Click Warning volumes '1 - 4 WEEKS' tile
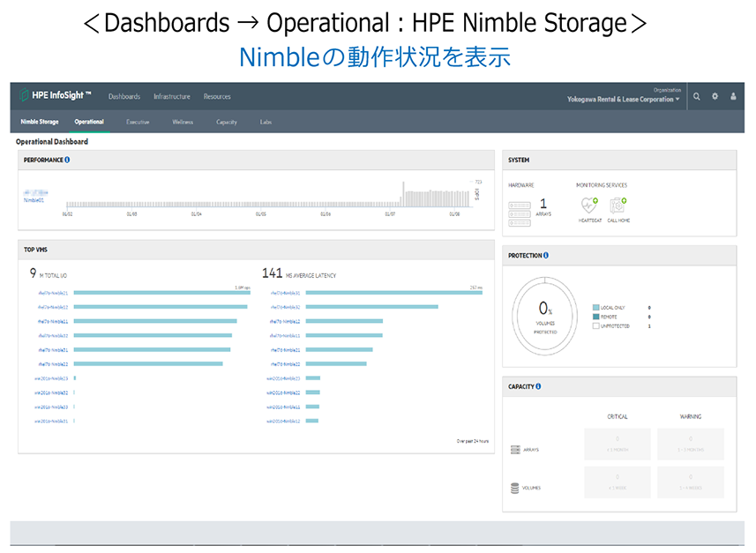756x553 pixels. 691,482
